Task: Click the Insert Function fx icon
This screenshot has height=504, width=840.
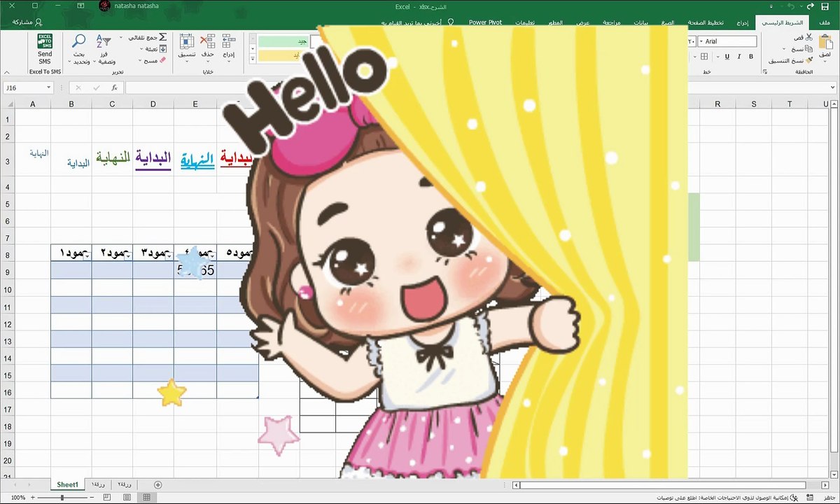Action: pyautogui.click(x=114, y=87)
